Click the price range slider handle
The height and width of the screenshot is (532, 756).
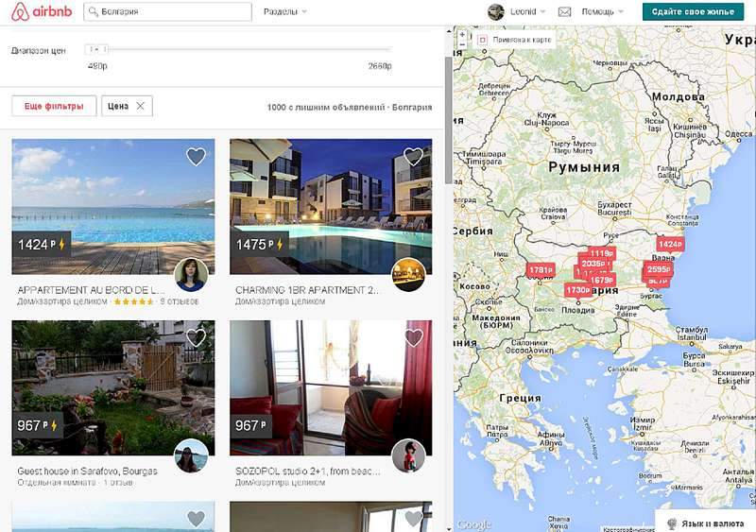pyautogui.click(x=97, y=49)
